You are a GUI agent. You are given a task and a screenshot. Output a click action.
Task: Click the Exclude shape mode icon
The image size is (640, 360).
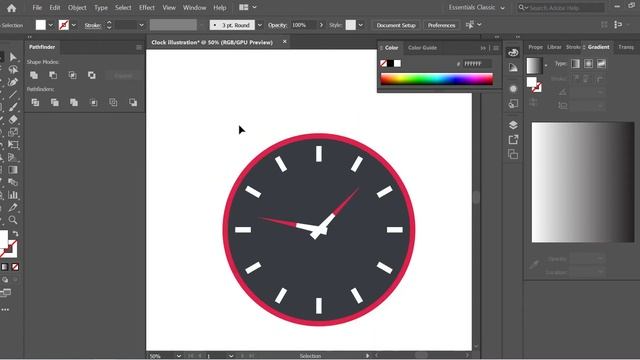[x=92, y=75]
